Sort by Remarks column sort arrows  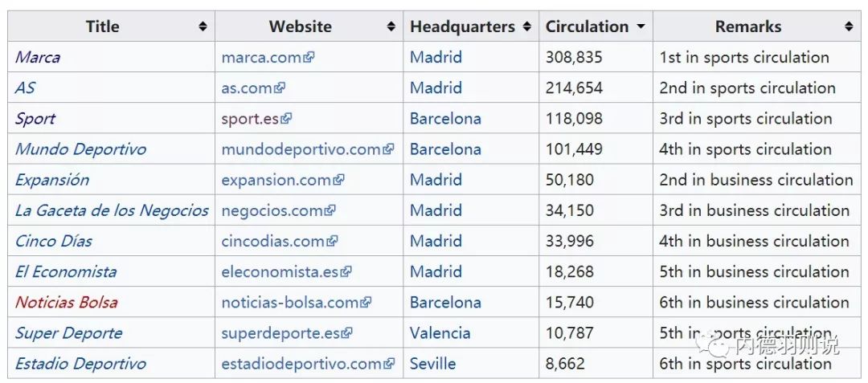(x=849, y=26)
